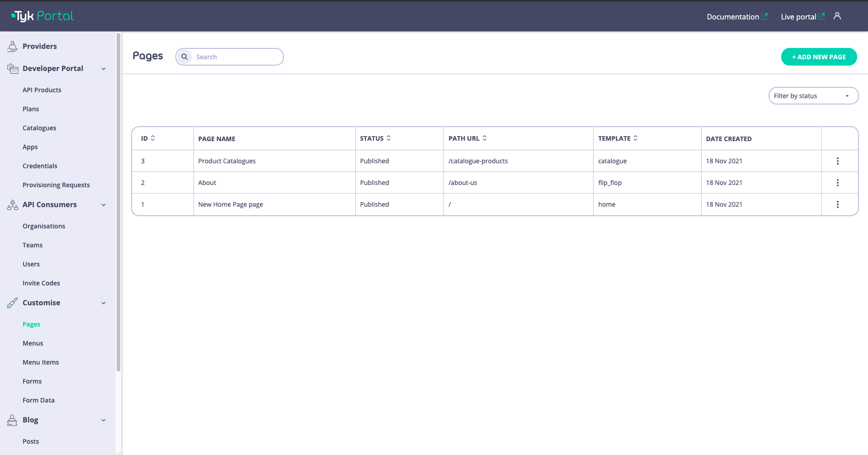Select the Customise paintbrush icon
This screenshot has height=455, width=868.
coord(12,303)
